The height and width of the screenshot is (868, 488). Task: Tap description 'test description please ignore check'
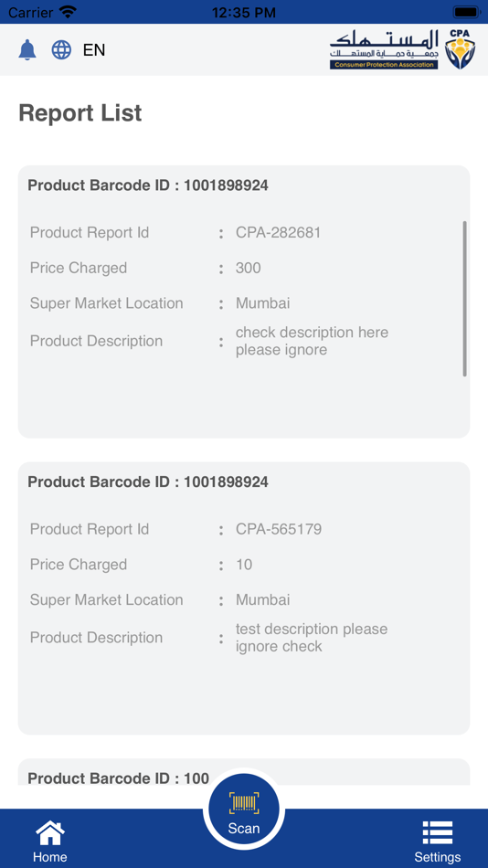312,638
